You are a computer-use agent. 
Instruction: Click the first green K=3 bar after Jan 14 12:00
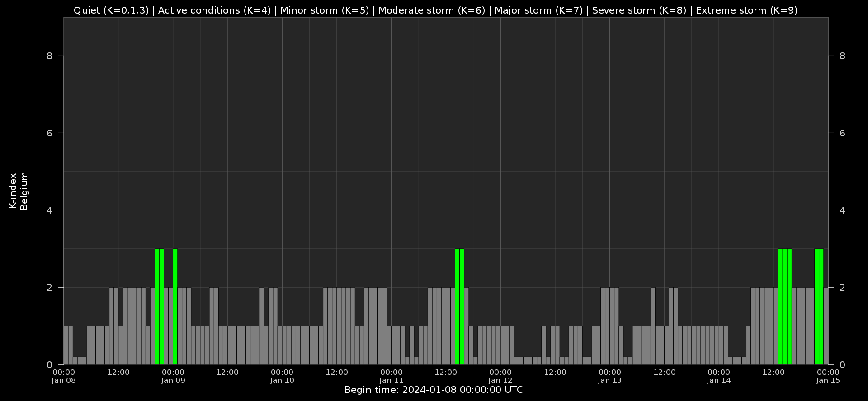pyautogui.click(x=780, y=307)
